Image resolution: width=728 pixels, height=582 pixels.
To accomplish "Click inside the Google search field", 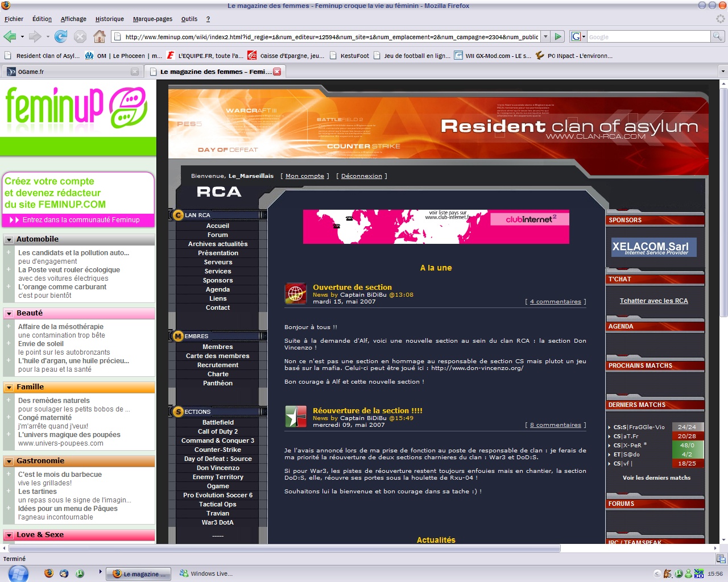I will 648,37.
